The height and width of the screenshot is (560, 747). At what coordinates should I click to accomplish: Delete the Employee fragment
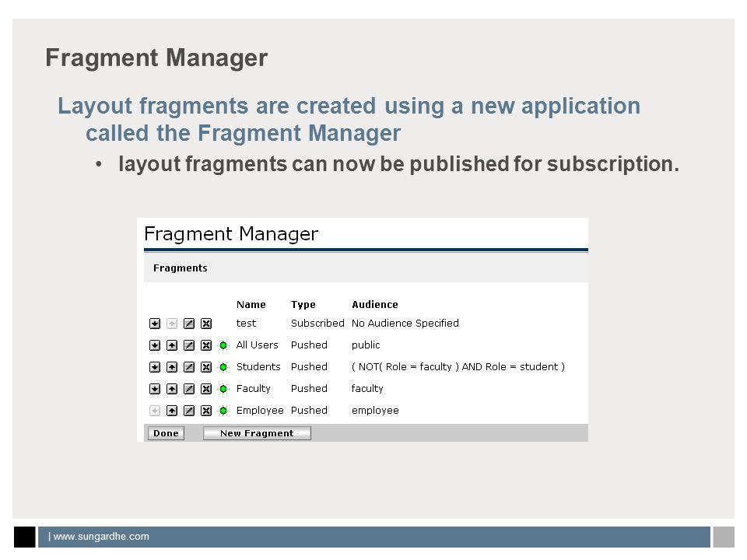[x=205, y=411]
